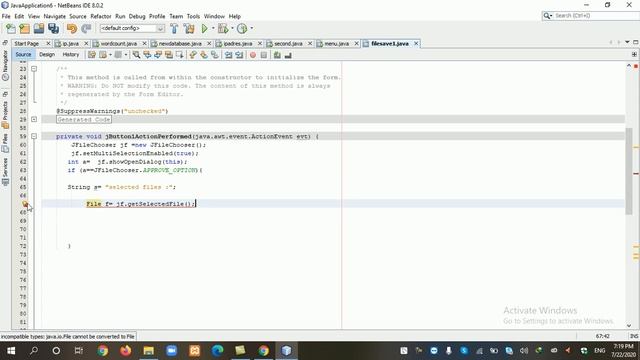This screenshot has height=360, width=640.
Task: Click the New Project toolbar icon
Action: click(24, 29)
